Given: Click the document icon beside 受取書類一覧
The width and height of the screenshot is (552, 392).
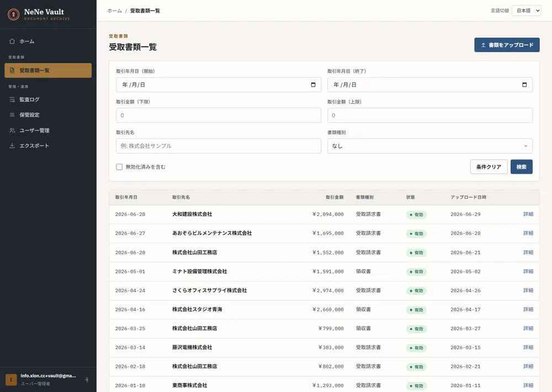Looking at the screenshot, I should [x=12, y=71].
